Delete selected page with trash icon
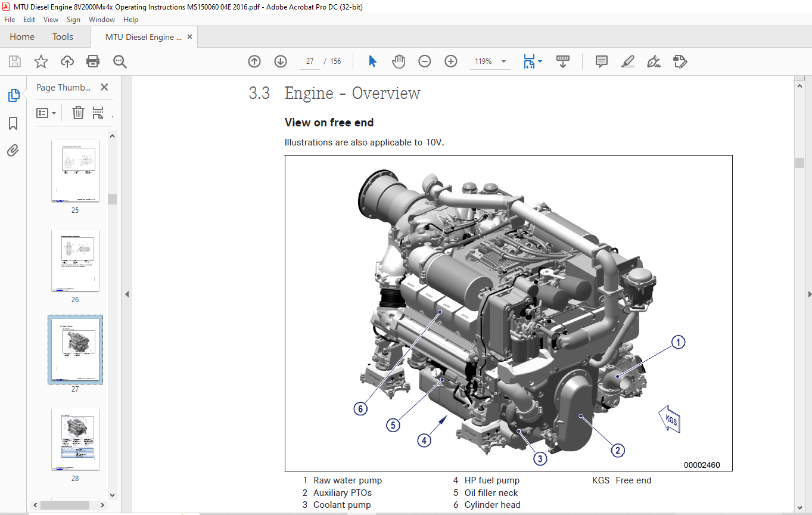The width and height of the screenshot is (812, 515). [x=78, y=113]
